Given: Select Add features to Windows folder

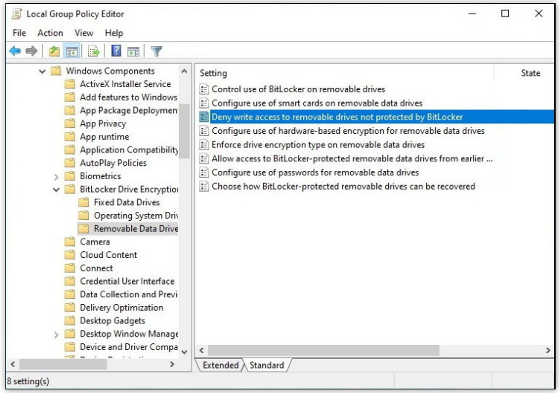Looking at the screenshot, I should [x=129, y=97].
